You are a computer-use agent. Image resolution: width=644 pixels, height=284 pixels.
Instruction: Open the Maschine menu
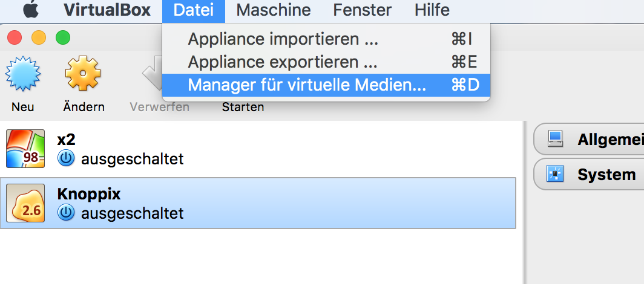pyautogui.click(x=274, y=10)
